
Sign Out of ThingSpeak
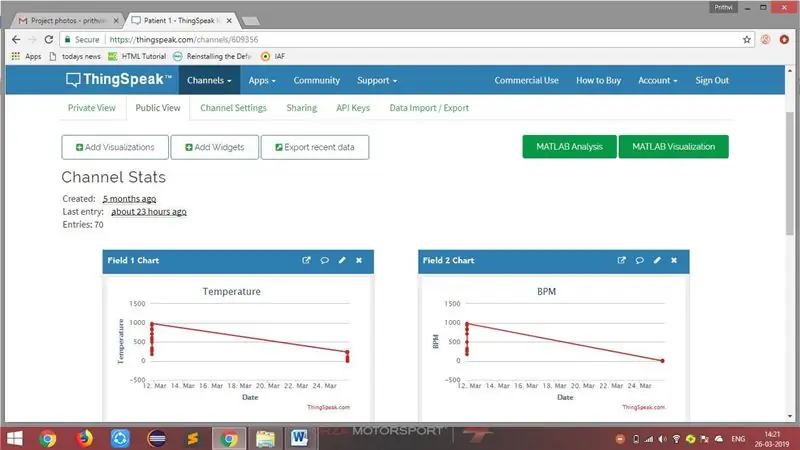tap(712, 80)
